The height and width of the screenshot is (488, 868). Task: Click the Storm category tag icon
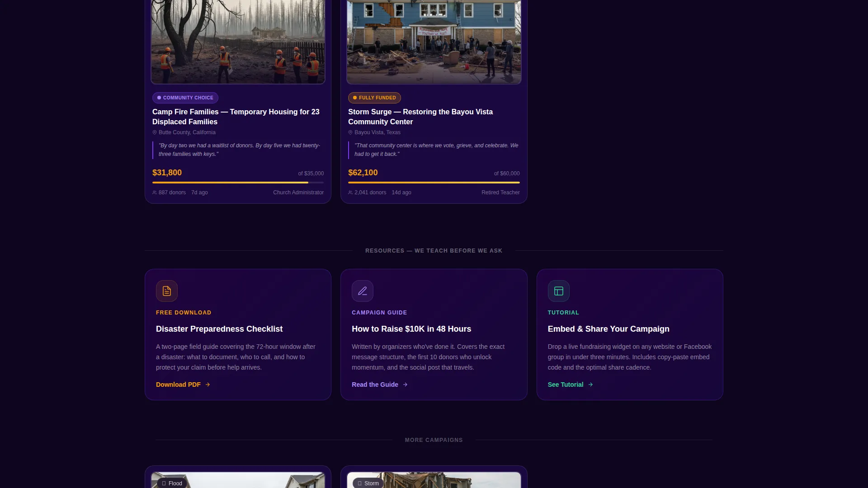(360, 483)
